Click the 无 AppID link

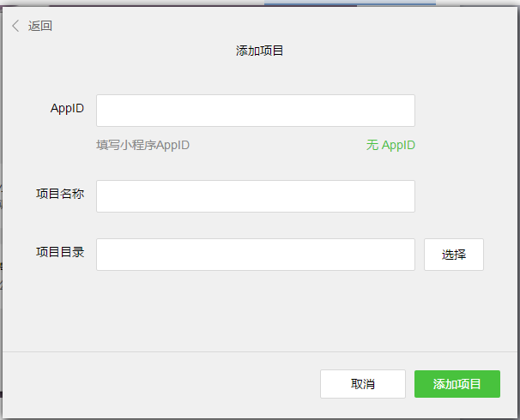390,145
